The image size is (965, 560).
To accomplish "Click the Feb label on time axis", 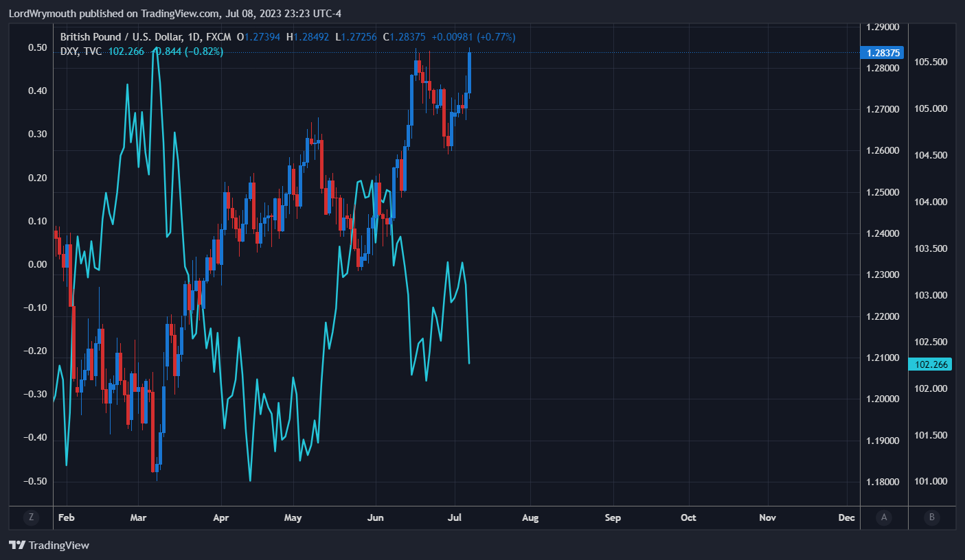I will (x=66, y=517).
